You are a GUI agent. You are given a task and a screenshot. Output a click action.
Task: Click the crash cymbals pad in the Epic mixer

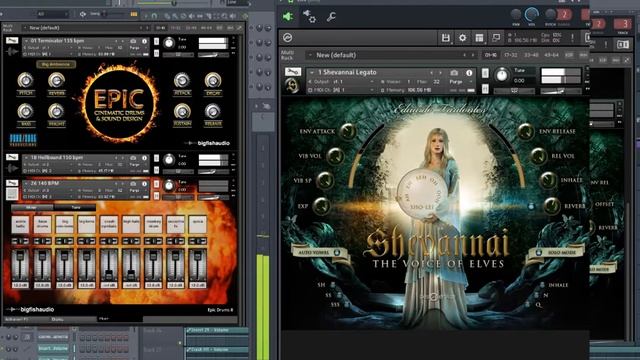point(109,224)
